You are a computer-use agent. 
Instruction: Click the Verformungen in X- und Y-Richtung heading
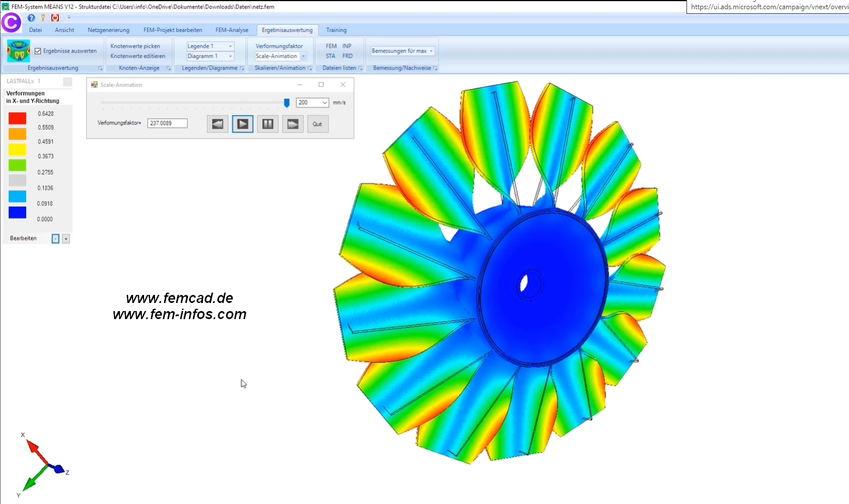[33, 97]
